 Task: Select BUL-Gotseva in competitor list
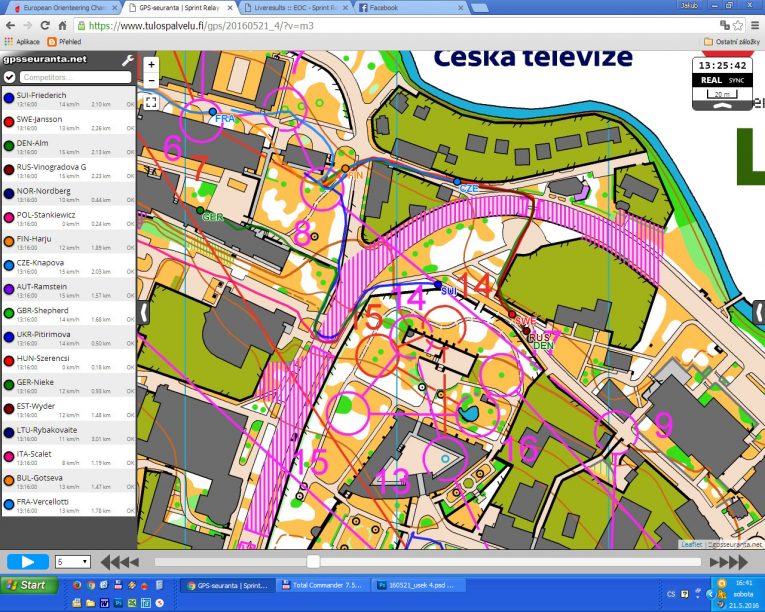click(68, 481)
